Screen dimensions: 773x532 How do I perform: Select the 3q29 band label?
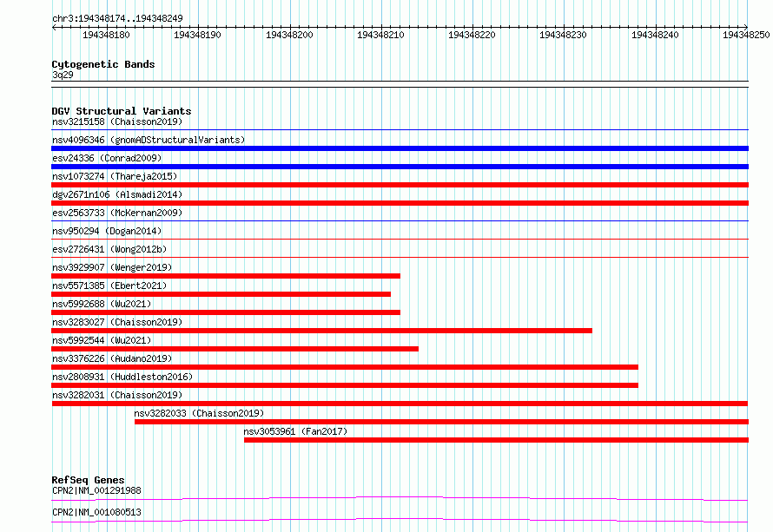tap(63, 75)
